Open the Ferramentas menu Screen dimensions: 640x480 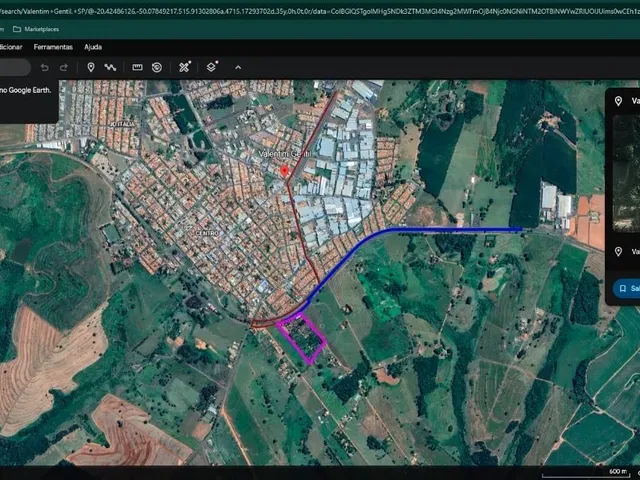click(x=53, y=47)
